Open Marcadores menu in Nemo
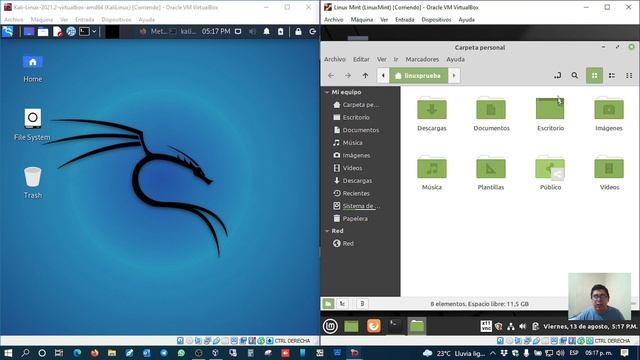Screen dimensions: 640x360 (x=422, y=59)
